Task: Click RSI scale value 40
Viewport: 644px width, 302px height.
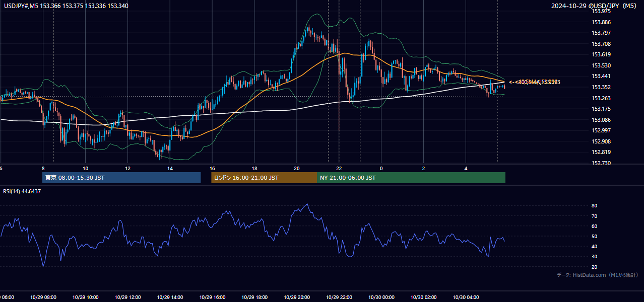Action: pos(595,246)
